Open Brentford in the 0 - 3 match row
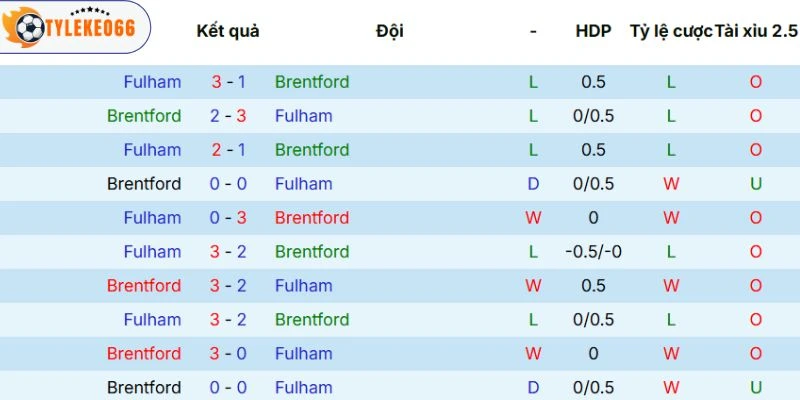The height and width of the screenshot is (400, 800). pyautogui.click(x=312, y=218)
